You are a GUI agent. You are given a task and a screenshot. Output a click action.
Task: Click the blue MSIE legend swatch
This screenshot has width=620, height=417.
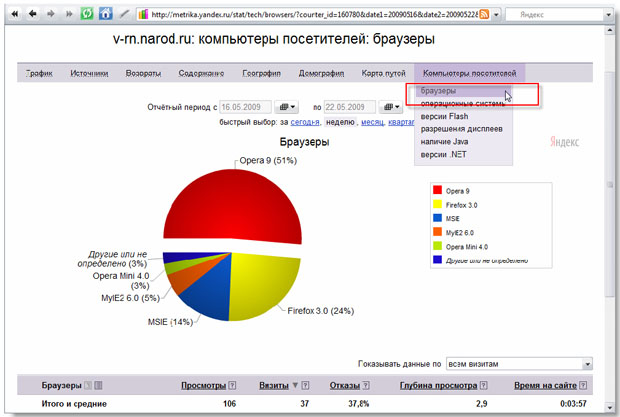point(437,217)
